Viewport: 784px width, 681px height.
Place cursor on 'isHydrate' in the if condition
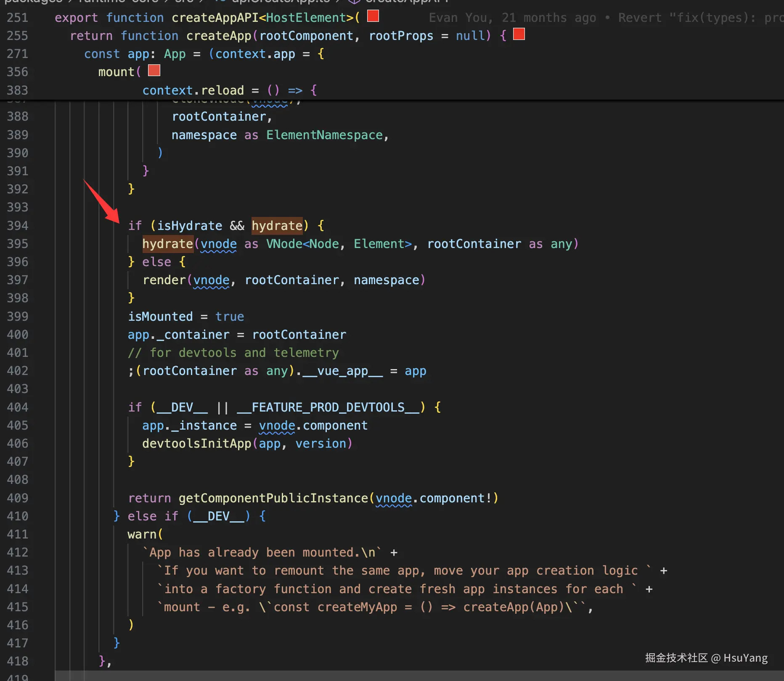[190, 226]
